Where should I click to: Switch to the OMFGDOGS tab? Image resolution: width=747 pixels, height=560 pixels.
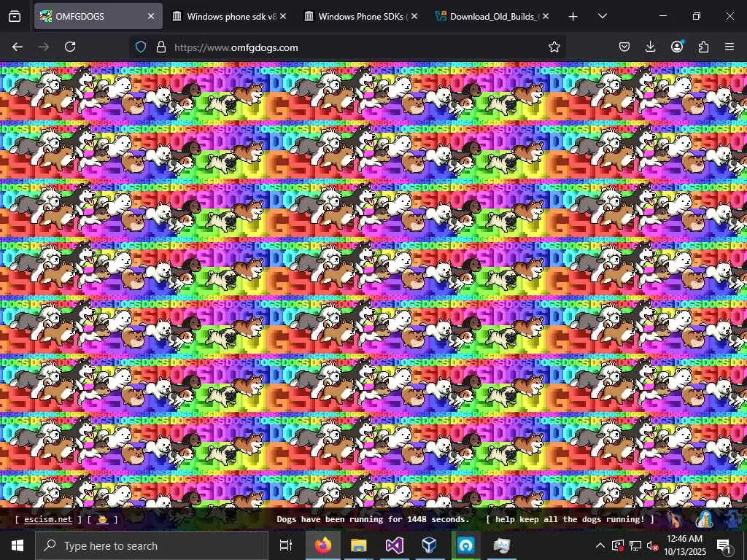98,16
